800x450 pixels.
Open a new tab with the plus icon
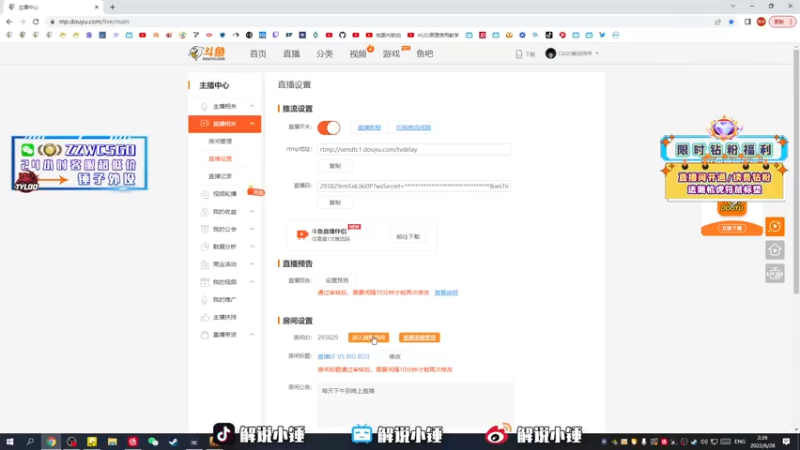[x=112, y=7]
